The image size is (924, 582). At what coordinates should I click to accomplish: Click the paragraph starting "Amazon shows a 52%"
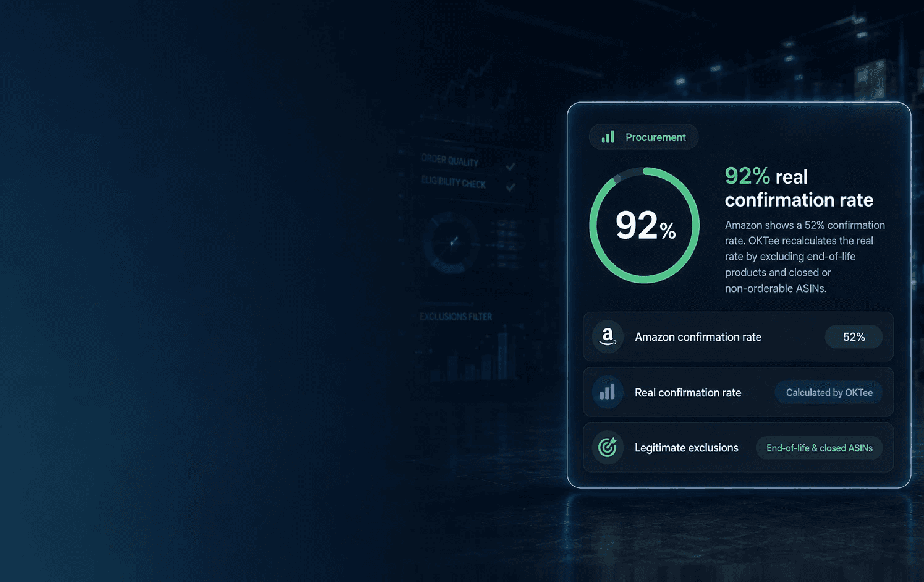click(805, 257)
